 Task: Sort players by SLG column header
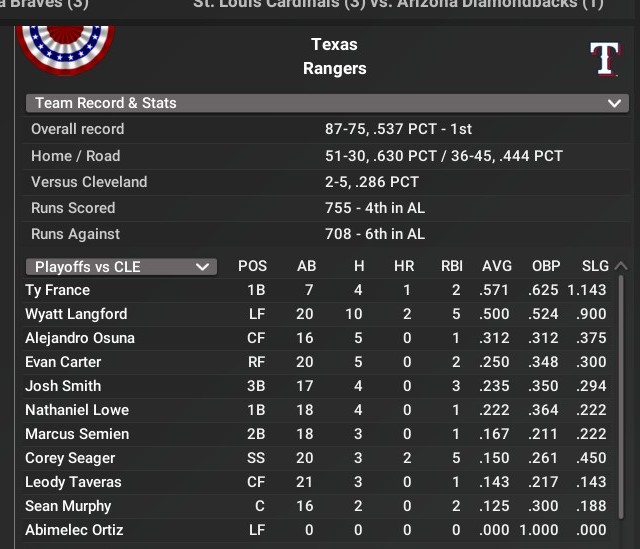pos(595,266)
